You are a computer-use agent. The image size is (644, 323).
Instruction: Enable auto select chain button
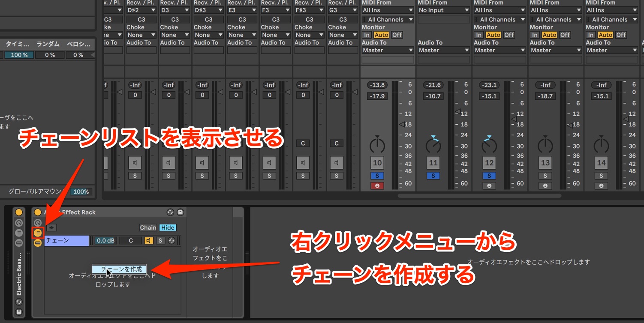51,227
